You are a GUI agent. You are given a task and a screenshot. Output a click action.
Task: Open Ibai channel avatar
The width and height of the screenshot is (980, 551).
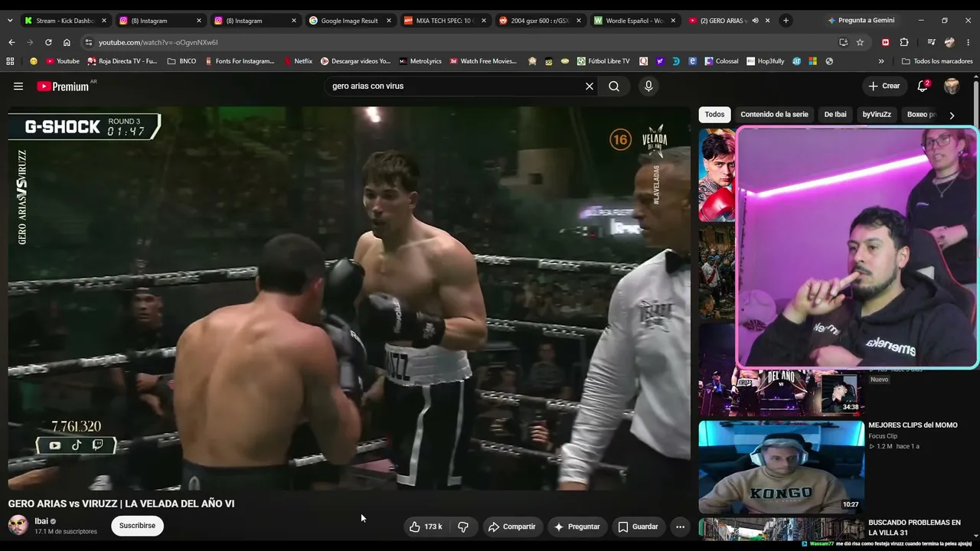click(x=18, y=525)
